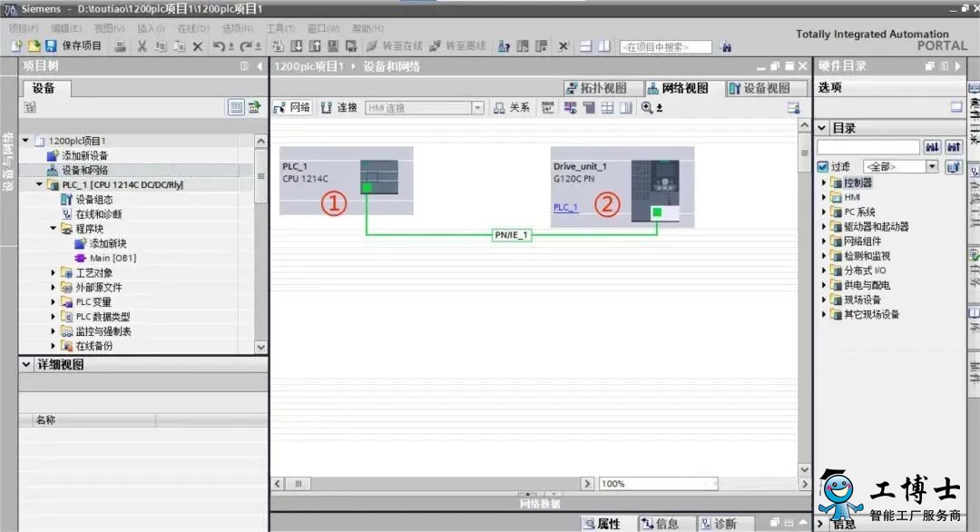Click the open project icon
980x532 pixels.
[34, 46]
